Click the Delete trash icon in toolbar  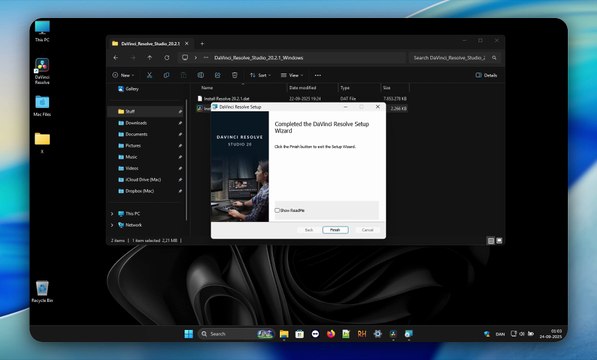pyautogui.click(x=235, y=75)
